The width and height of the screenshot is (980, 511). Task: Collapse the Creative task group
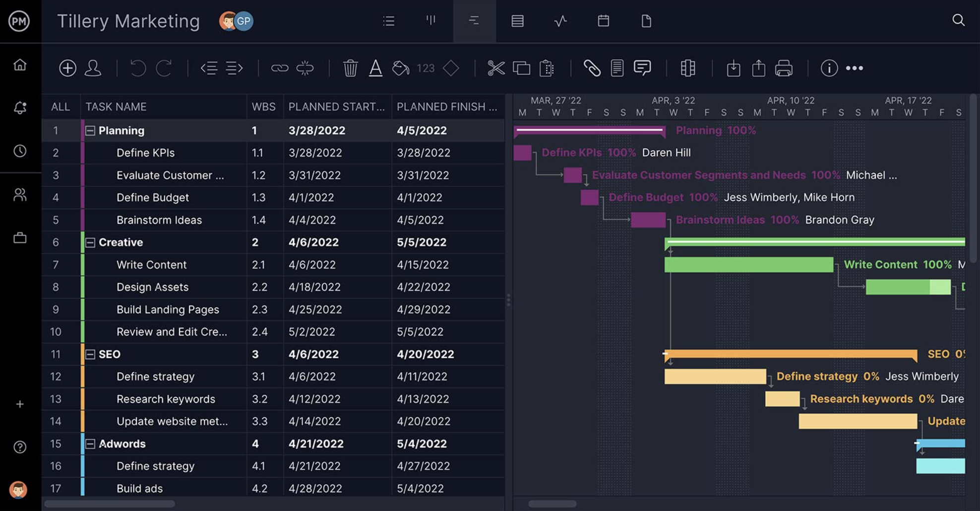90,243
